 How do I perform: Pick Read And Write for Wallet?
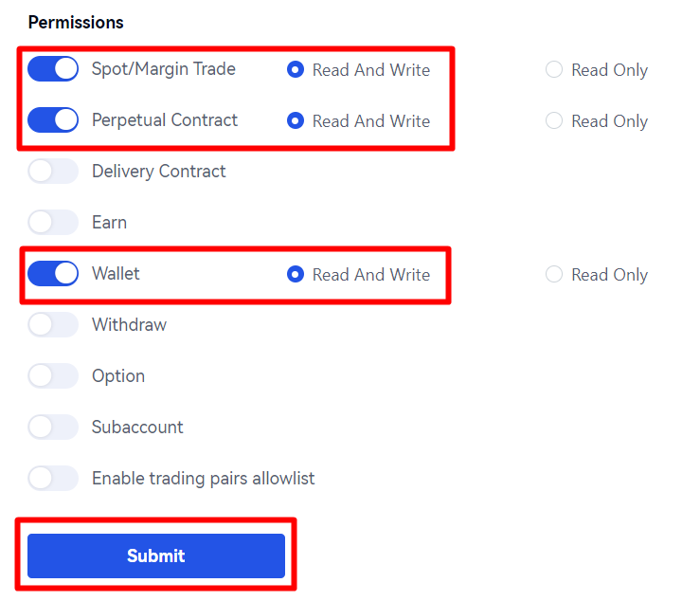click(x=296, y=275)
